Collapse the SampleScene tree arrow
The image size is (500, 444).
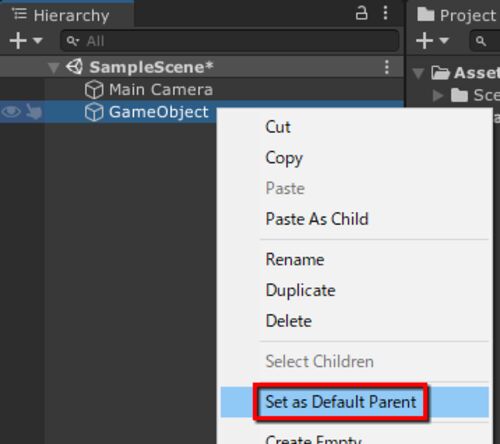click(53, 68)
